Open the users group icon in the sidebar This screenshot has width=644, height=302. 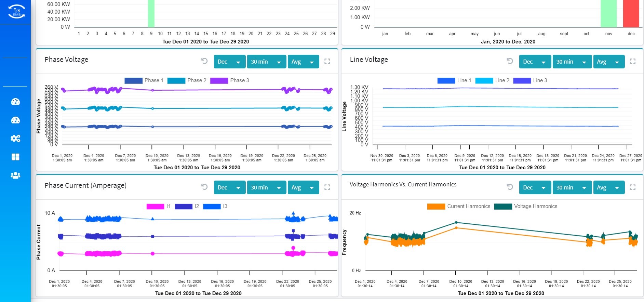click(15, 175)
